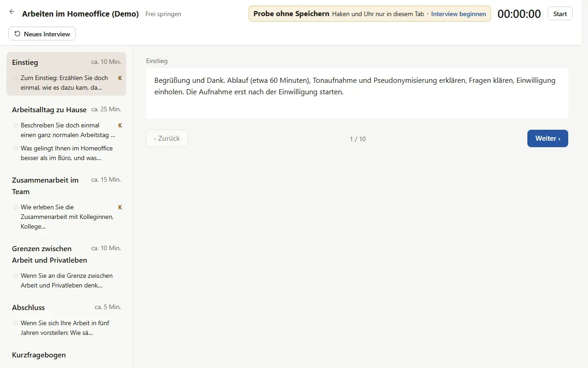Click 'Haken und Uhr nur in diesem Tab' text
The image size is (588, 368).
378,14
